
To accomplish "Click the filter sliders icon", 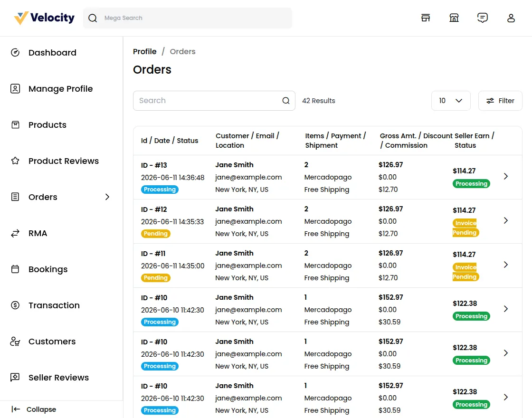I will tap(490, 101).
